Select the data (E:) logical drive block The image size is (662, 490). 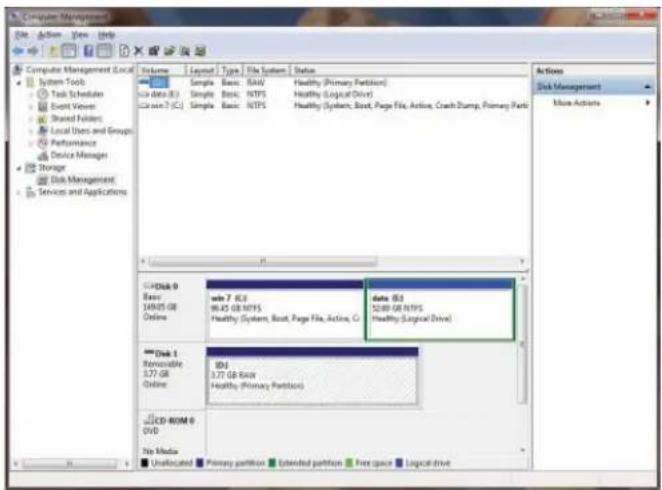(x=440, y=309)
